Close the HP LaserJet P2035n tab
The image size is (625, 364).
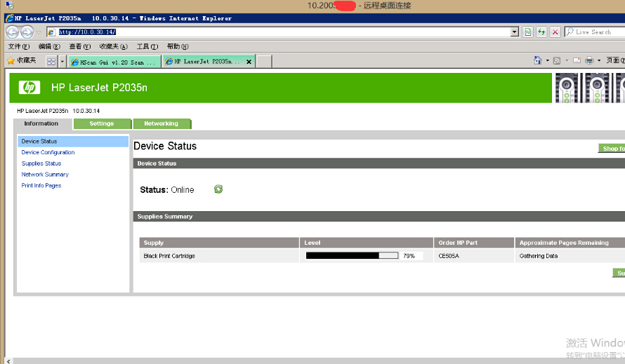249,62
